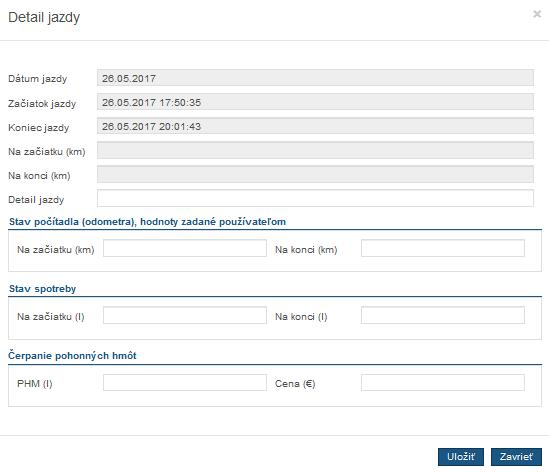Screen dimensions: 549x473
Task: Click the Stav počítadla (odometra) section heading
Action: (147, 222)
